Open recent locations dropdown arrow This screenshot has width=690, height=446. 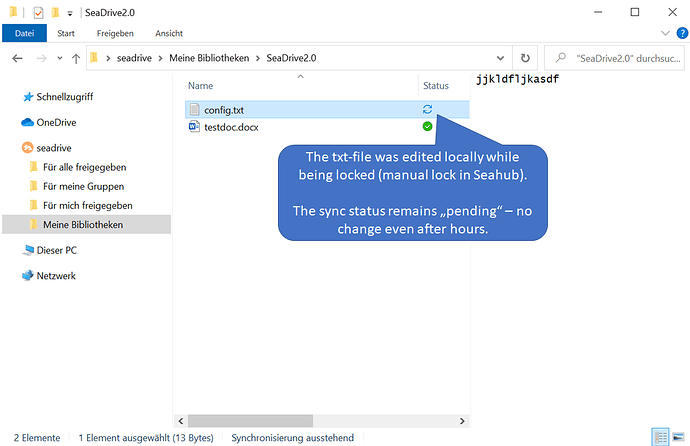60,58
